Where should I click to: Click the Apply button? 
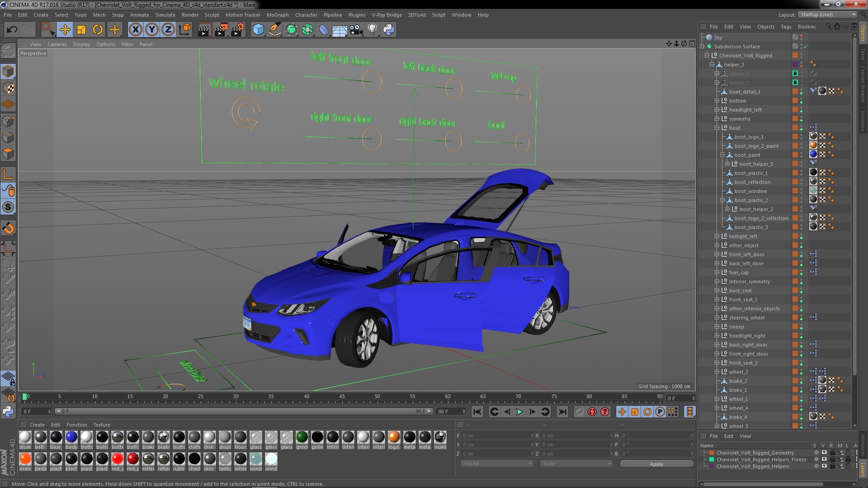pyautogui.click(x=656, y=464)
